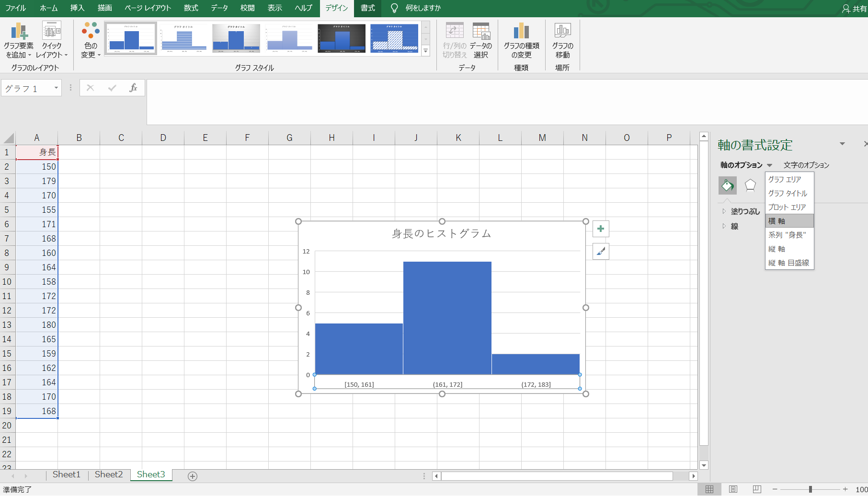Select 系列 "身長" from dropdown list
This screenshot has width=868, height=496.
click(x=789, y=235)
